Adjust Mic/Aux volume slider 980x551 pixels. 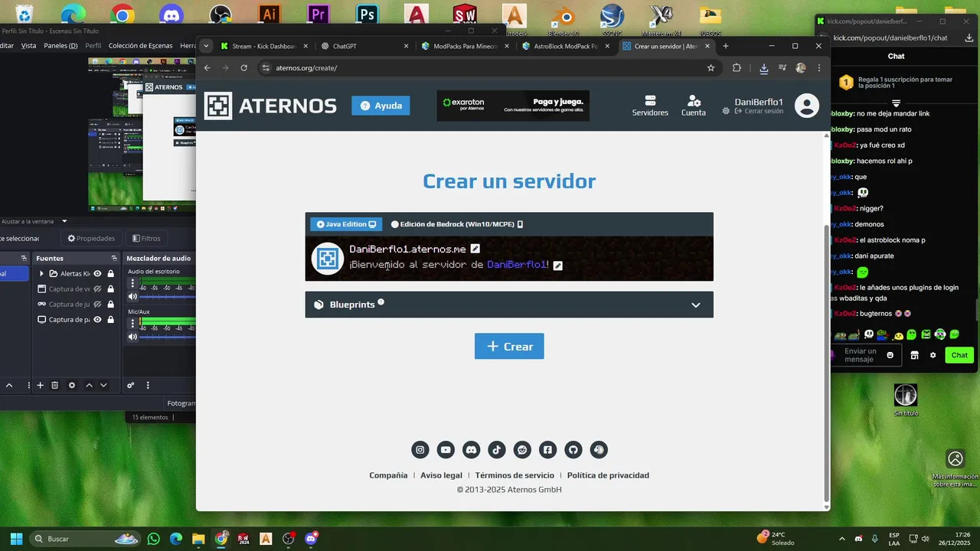(x=168, y=337)
